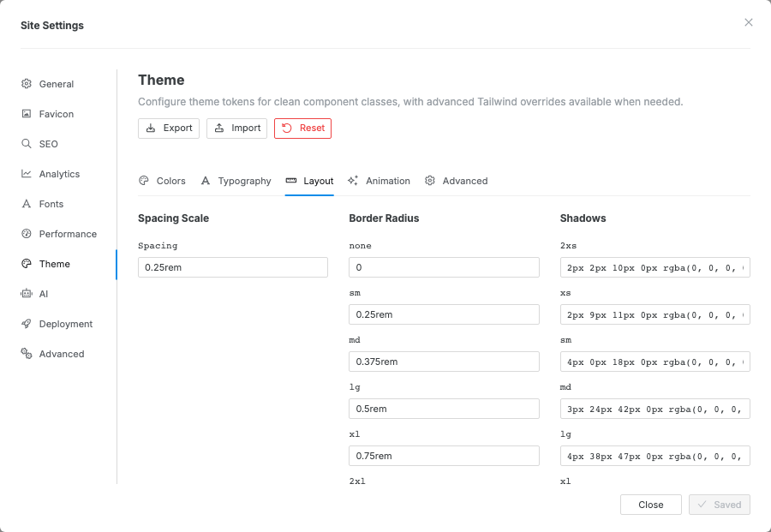The width and height of the screenshot is (771, 532).
Task: Click the Colors tab palette icon
Action: click(x=144, y=181)
